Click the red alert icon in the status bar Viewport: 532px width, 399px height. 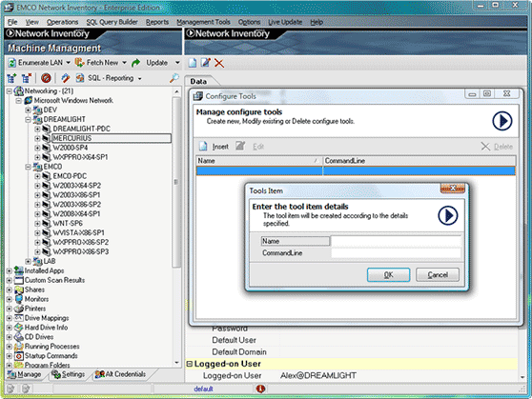(260, 389)
